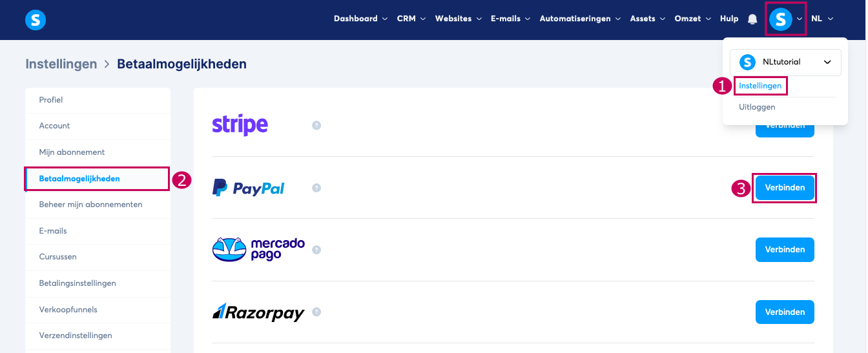Click the Betaalmogelijkheden breadcrumb title
Screen dimensions: 868x353
(x=181, y=64)
